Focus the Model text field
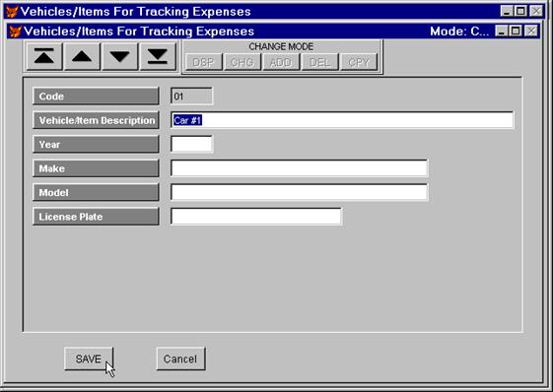The image size is (553, 392). pos(299,192)
